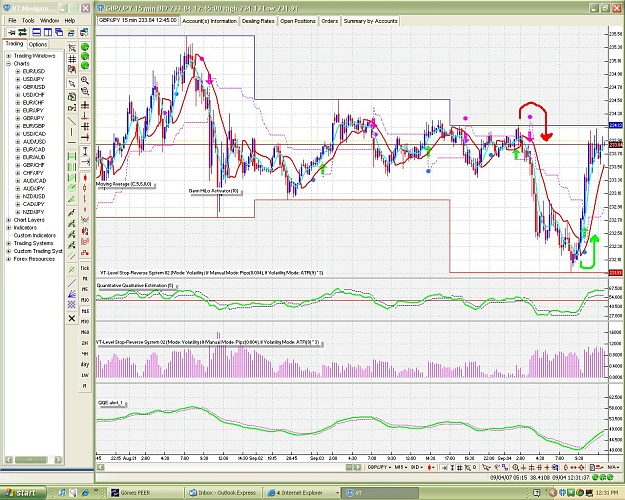Select the green ellipse drawing tool

click(x=72, y=187)
